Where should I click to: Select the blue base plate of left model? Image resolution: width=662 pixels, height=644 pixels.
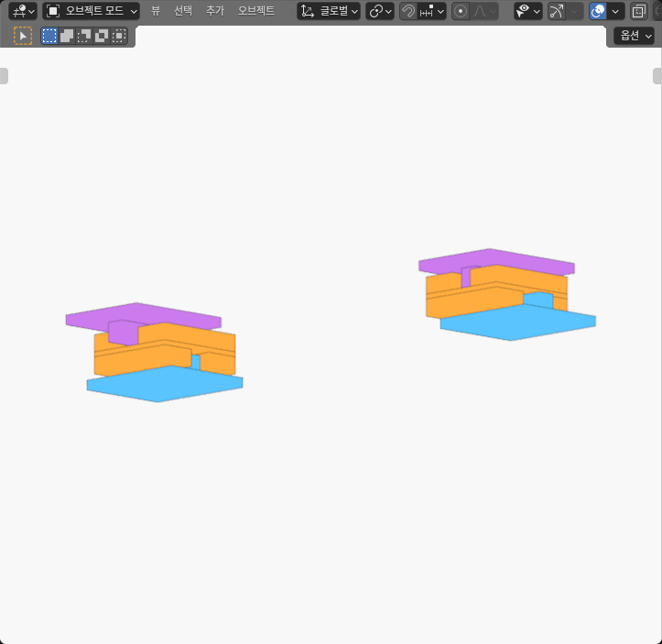coord(165,384)
